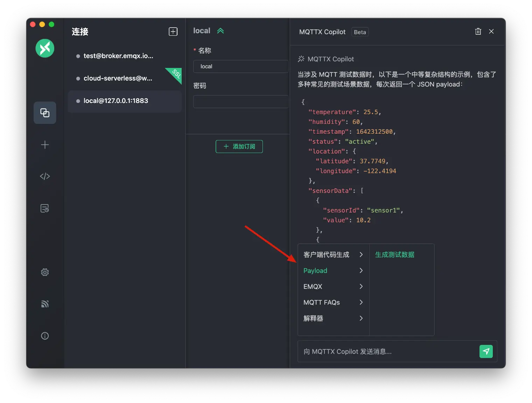Collapse connection details with double chevron

pyautogui.click(x=220, y=31)
